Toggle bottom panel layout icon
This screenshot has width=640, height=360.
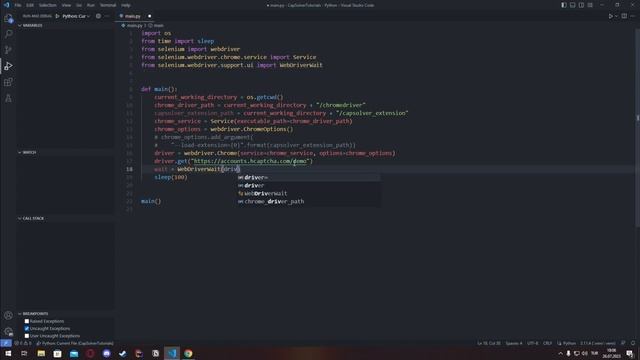pos(573,5)
